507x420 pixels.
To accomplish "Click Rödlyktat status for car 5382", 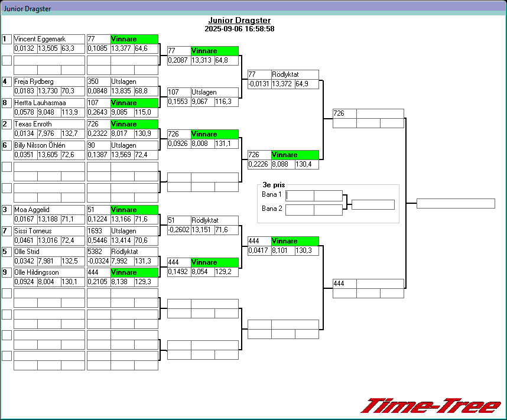I will pos(134,252).
